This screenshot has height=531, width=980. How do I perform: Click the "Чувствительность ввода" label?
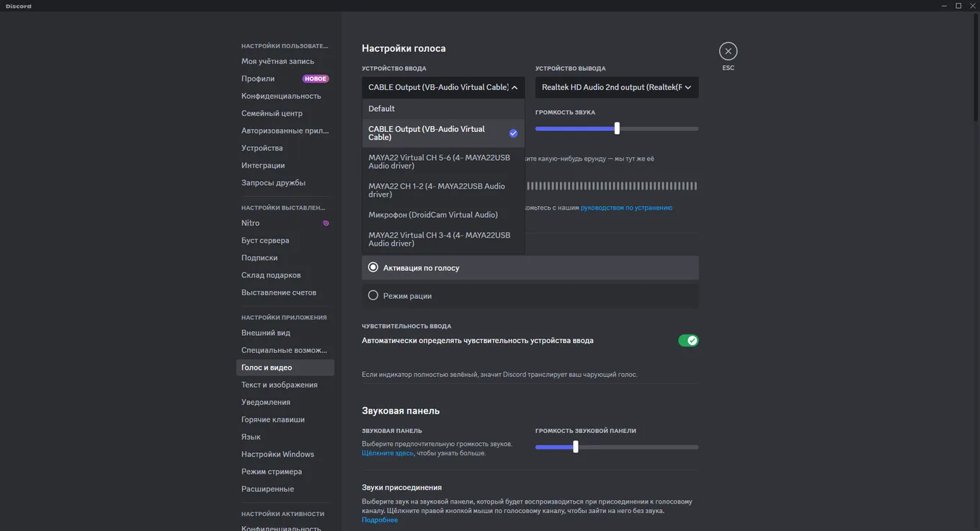[x=406, y=326]
